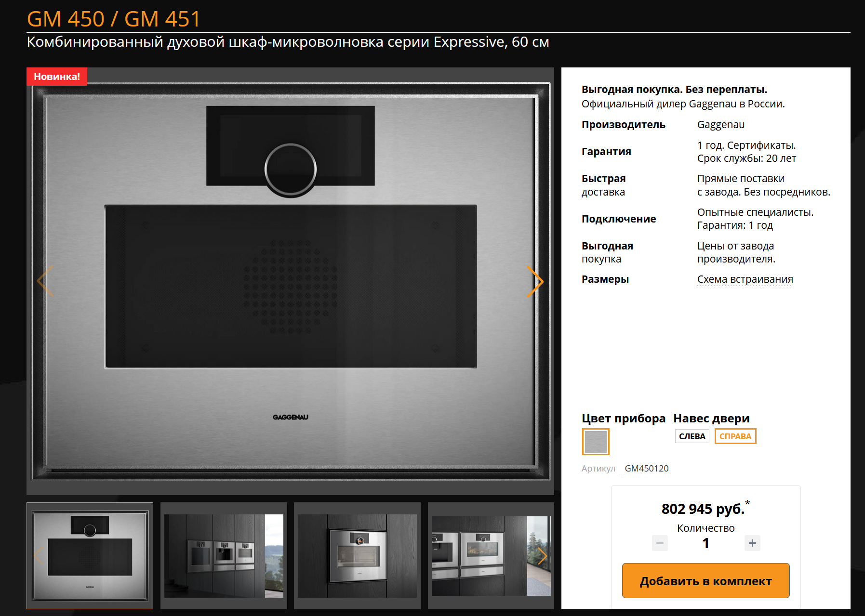Click the Выгодная покупка. Без переплаты. text

click(x=675, y=90)
